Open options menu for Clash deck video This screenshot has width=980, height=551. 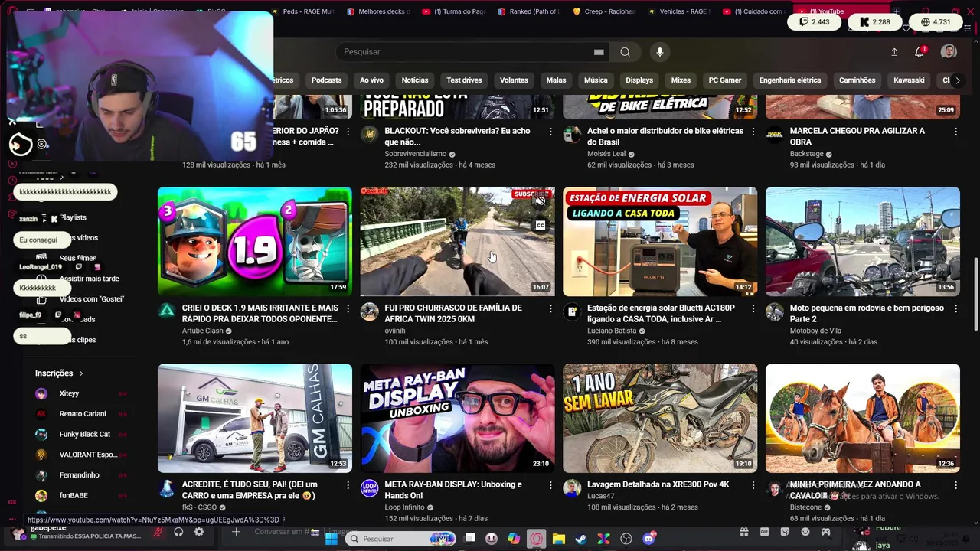348,308
